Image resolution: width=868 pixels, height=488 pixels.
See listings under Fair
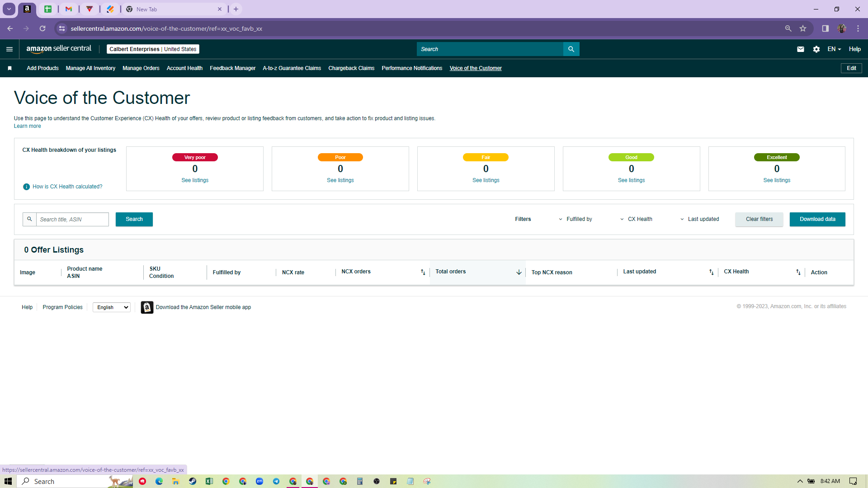[486, 180]
